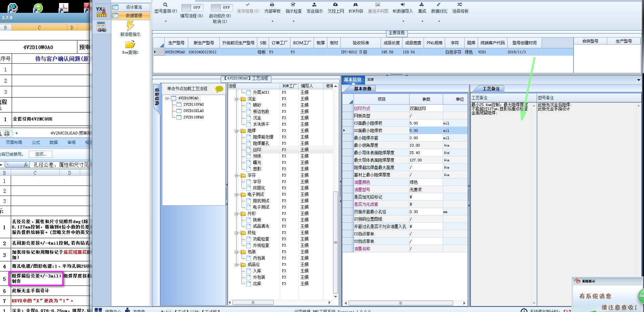Screen dimensions: 644x312
Task: Click the YX factory sidebar icon
Action: (x=101, y=12)
